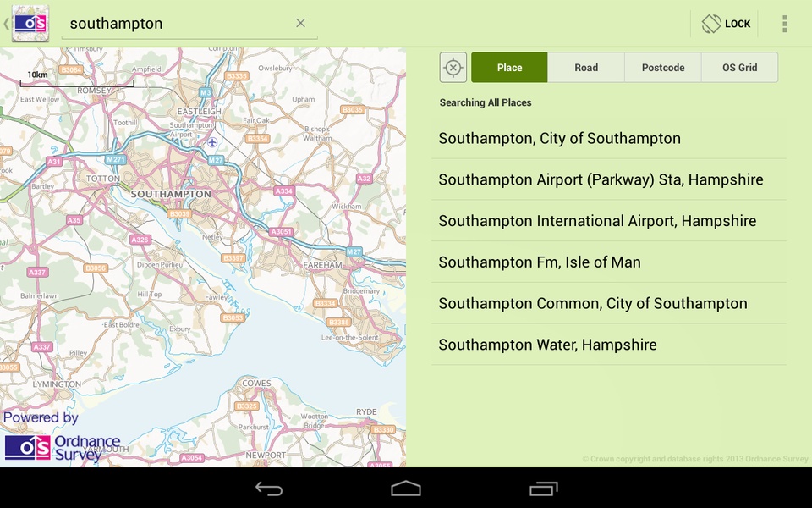812x508 pixels.
Task: Tap the Ordnance Survey logo on the map
Action: [62, 448]
